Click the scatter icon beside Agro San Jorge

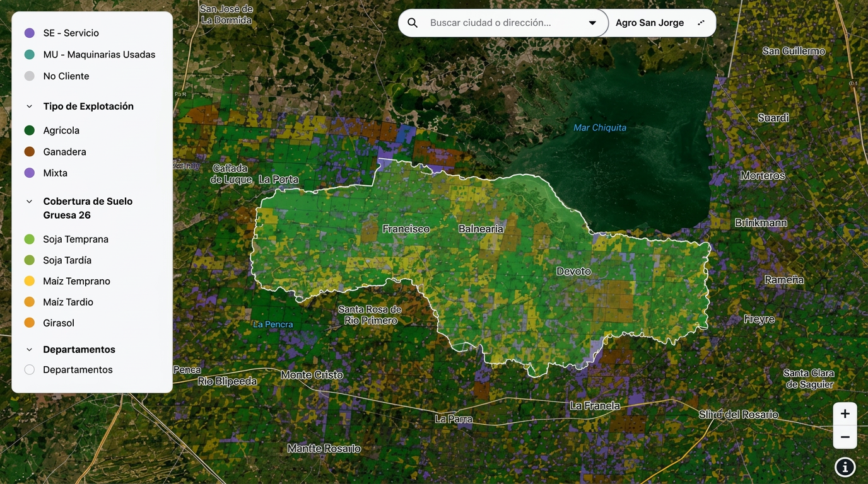click(x=701, y=23)
